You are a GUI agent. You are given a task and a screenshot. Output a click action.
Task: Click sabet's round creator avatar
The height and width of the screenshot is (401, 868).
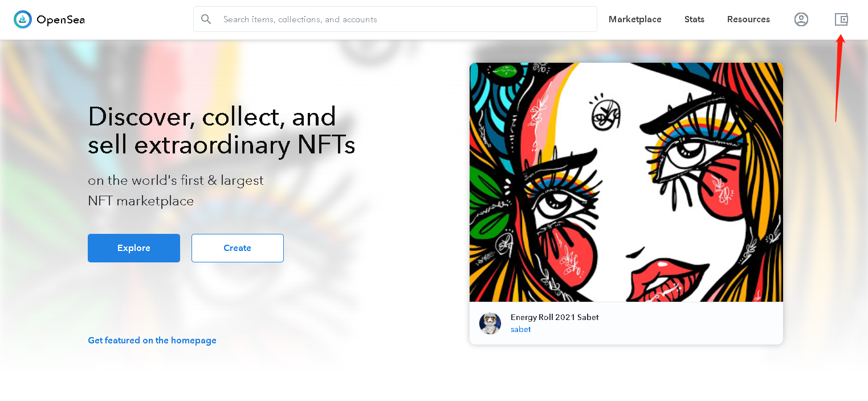(490, 323)
